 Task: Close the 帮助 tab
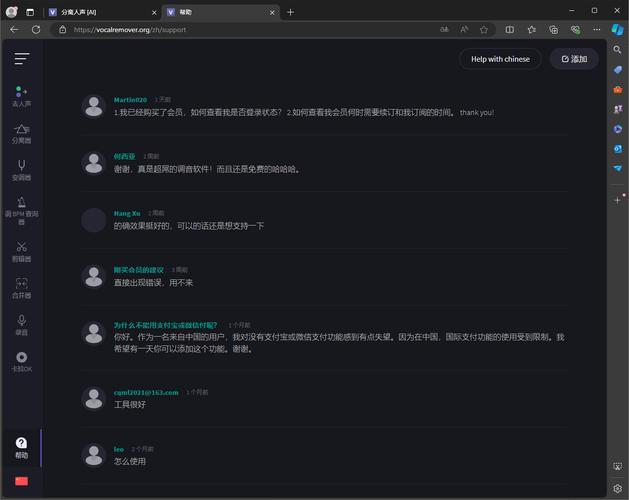point(272,13)
